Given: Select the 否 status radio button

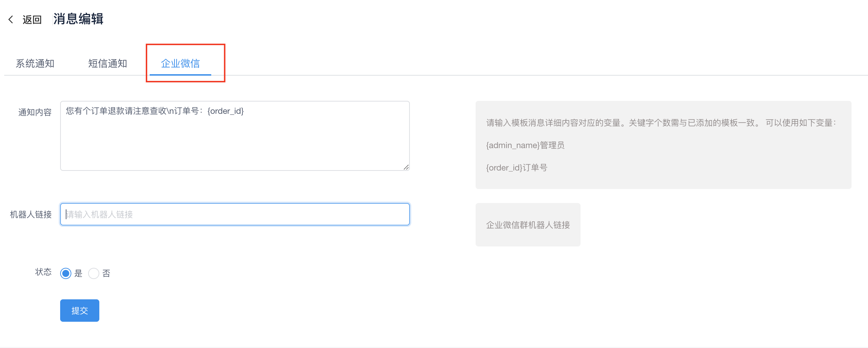Looking at the screenshot, I should (94, 273).
